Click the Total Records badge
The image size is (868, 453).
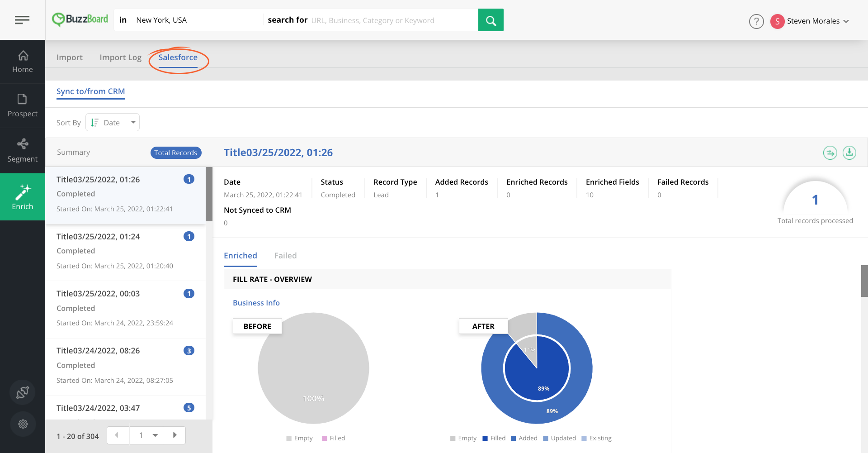click(x=176, y=153)
